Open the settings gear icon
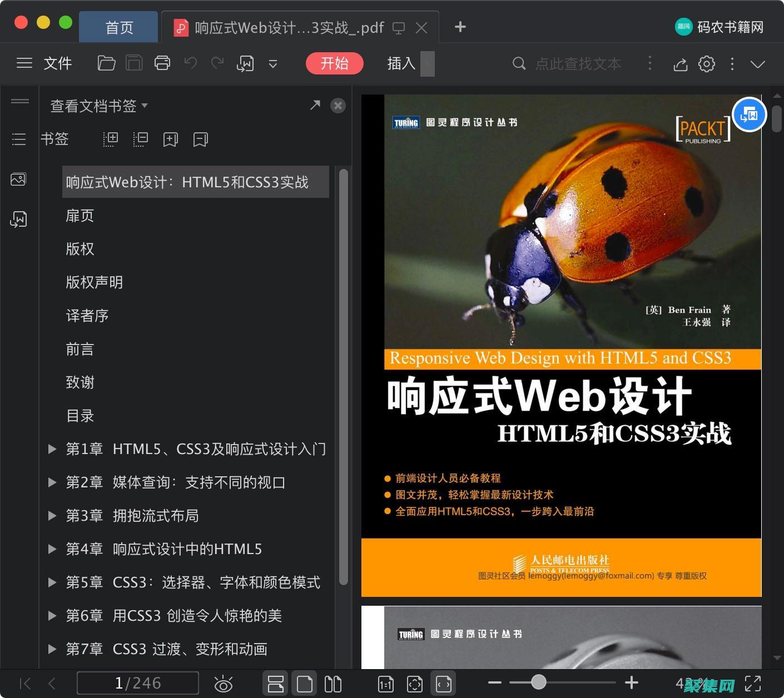The height and width of the screenshot is (698, 784). [x=706, y=64]
